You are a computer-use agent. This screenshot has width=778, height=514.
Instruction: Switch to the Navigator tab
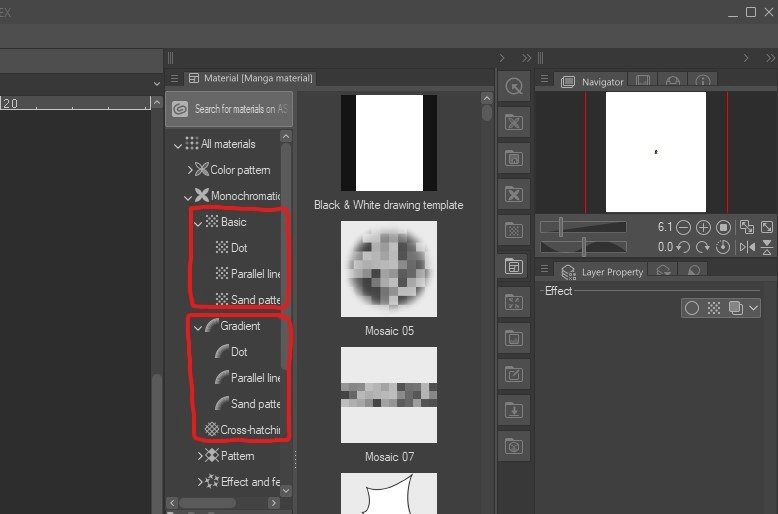click(x=592, y=82)
